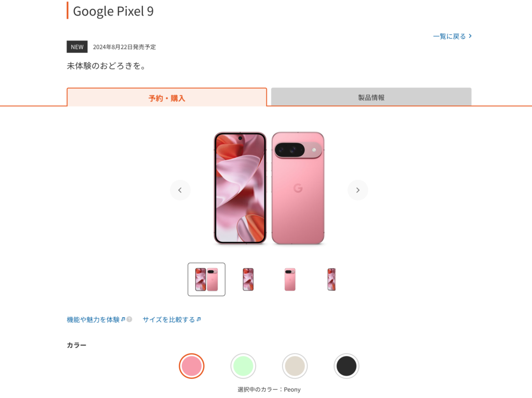Choose the beige porcelain color swatch
The image size is (532, 398).
295,366
